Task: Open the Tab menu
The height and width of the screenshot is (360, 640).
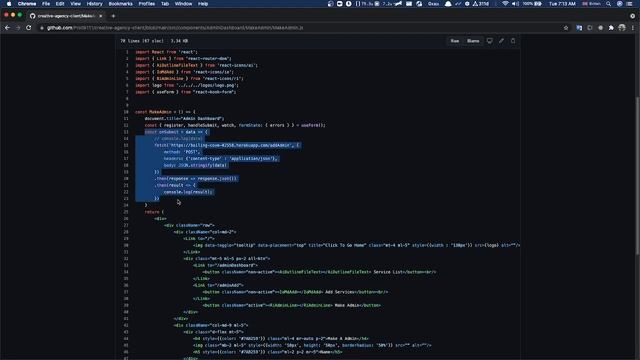Action: pyautogui.click(x=165, y=4)
